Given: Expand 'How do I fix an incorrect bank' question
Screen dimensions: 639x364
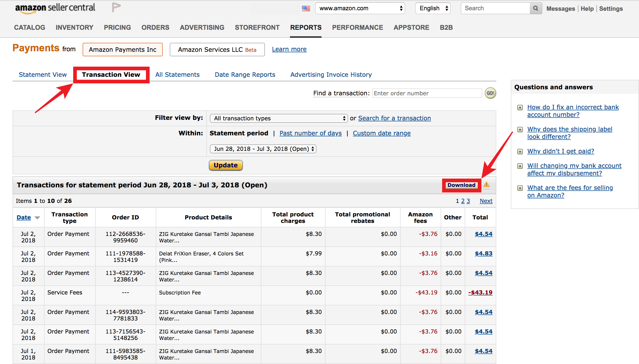Looking at the screenshot, I should [x=520, y=108].
